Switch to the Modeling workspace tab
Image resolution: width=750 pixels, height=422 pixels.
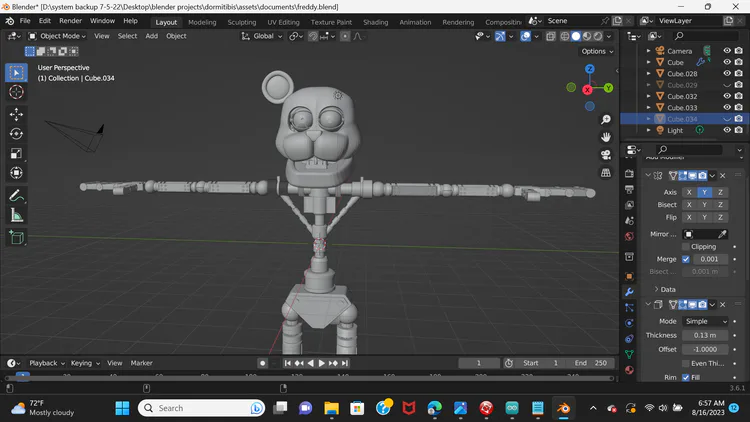point(202,22)
